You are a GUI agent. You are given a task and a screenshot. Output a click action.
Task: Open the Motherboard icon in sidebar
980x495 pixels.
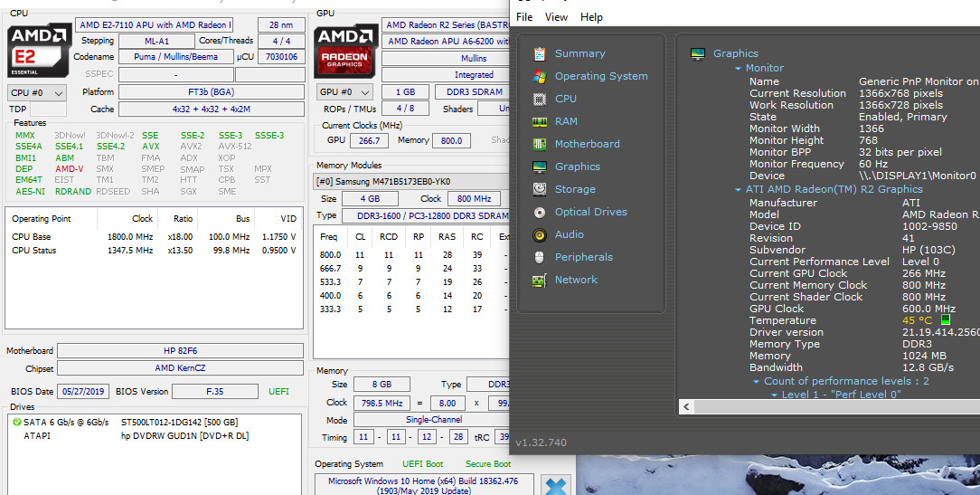point(540,144)
